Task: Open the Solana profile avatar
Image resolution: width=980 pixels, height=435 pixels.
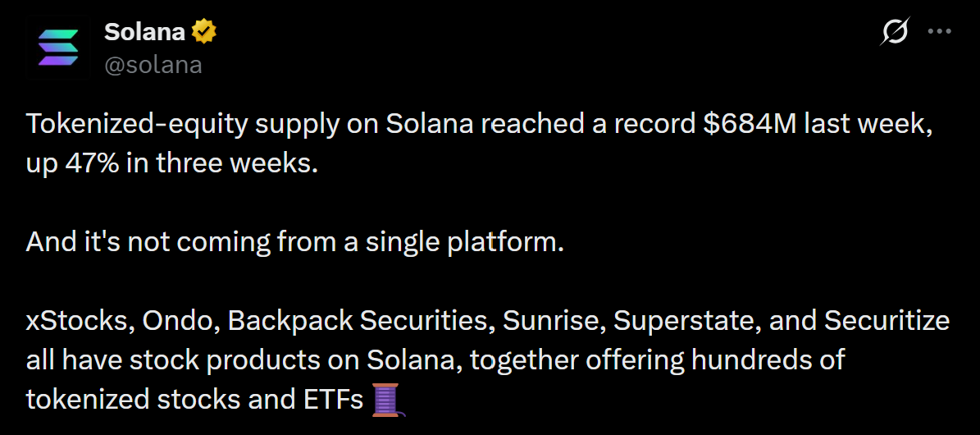Action: tap(58, 48)
